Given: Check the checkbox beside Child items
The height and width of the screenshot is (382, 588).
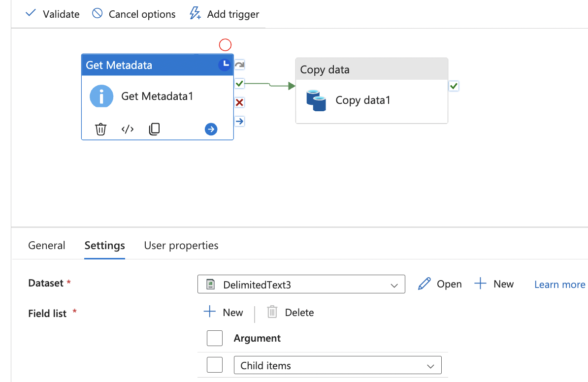Looking at the screenshot, I should click(215, 365).
